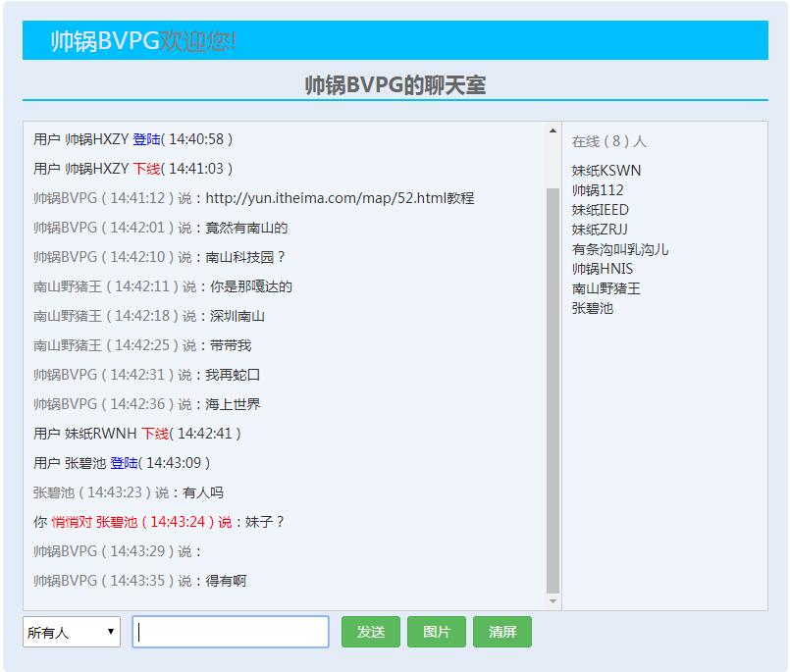Select online user 帅锅HNIS

(x=603, y=269)
